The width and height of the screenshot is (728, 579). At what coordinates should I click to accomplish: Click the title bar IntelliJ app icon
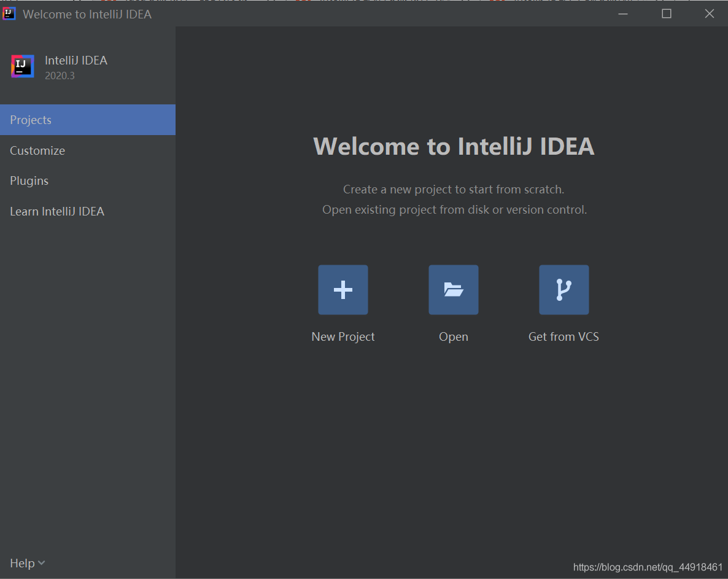coord(9,14)
